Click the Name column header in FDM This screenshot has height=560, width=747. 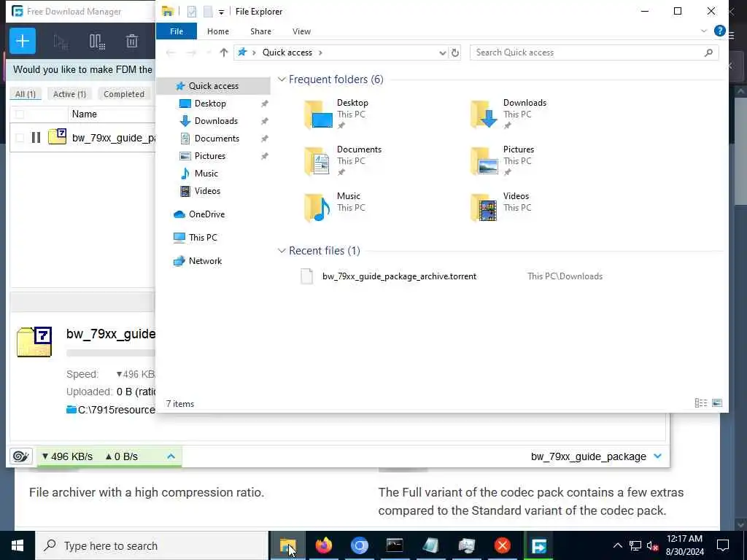coord(85,114)
